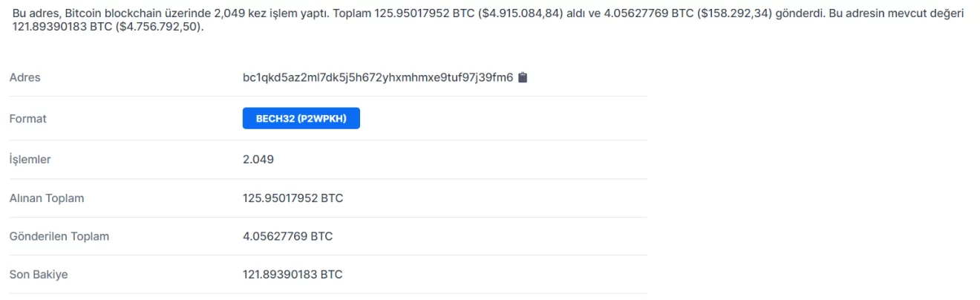Screen dimensions: 980x300
Task: Click the BECH32 (P2WPKH) format badge
Action: [x=301, y=119]
